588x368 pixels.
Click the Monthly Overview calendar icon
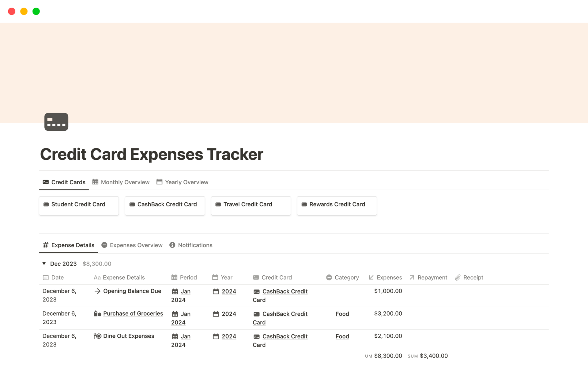[x=95, y=182]
